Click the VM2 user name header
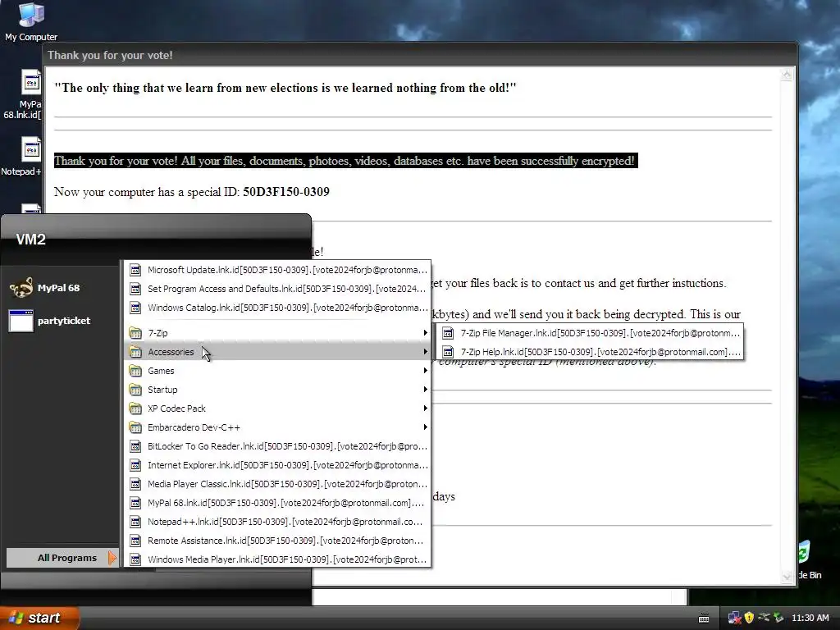 [x=31, y=240]
